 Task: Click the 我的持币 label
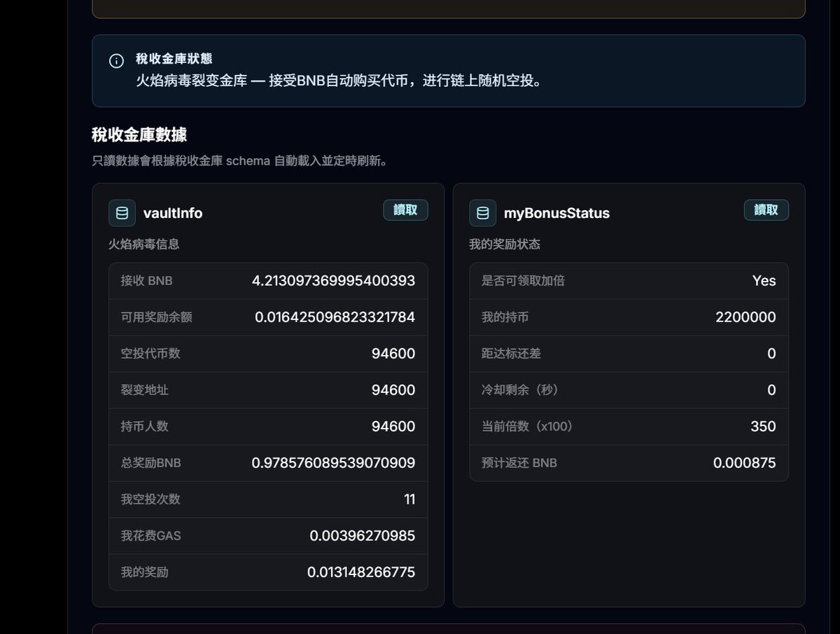(505, 317)
